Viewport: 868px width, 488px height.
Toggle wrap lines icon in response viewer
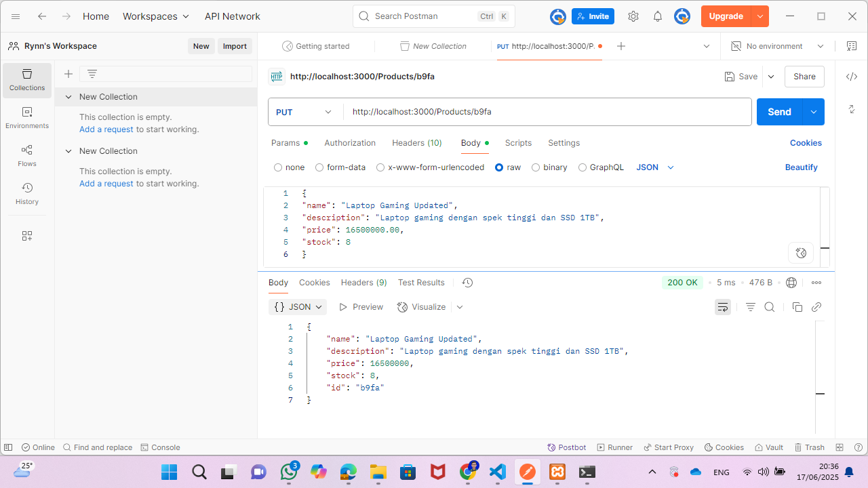[x=723, y=307]
